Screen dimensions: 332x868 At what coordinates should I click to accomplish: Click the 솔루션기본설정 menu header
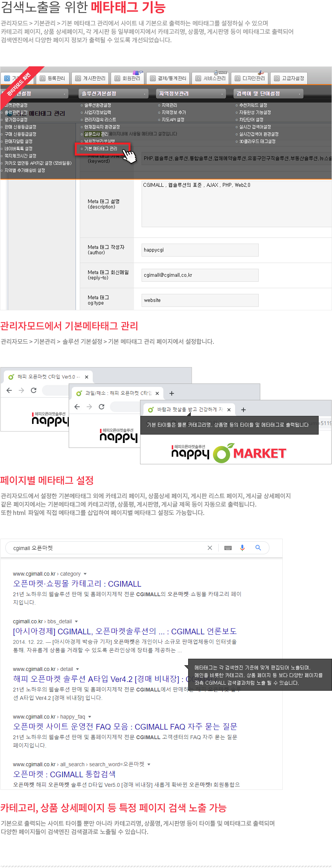(113, 93)
